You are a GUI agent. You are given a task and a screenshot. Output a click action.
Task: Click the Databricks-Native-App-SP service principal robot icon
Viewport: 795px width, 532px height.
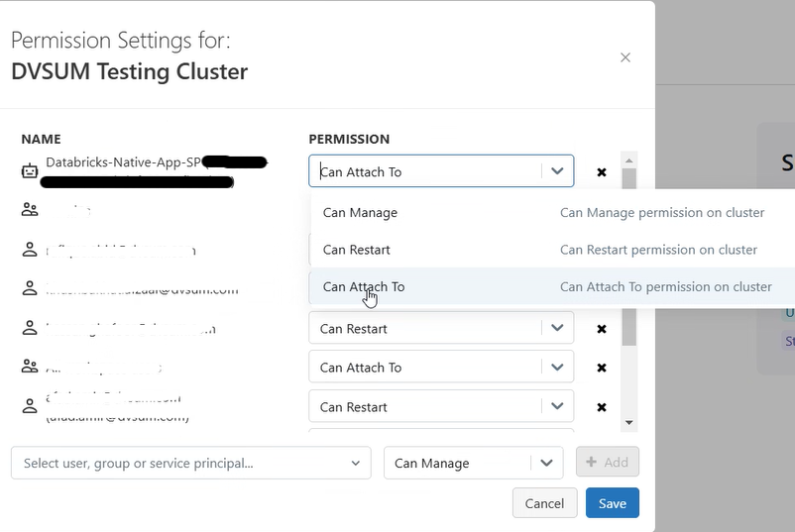point(30,171)
